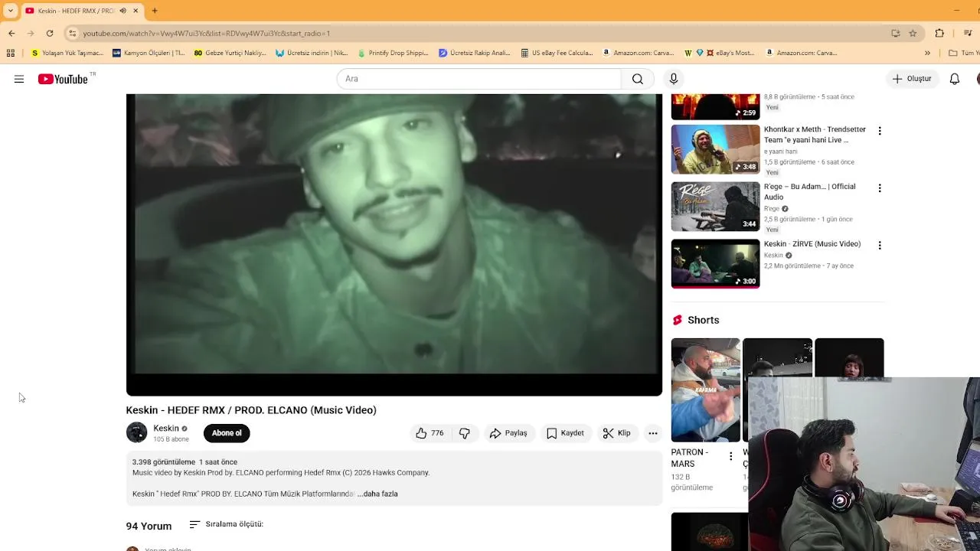Click the search magnifier button
Viewport: 980px width, 551px height.
tap(637, 79)
